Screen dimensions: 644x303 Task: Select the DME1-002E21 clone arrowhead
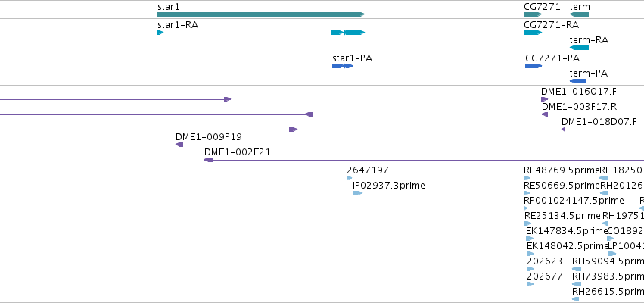coord(208,160)
